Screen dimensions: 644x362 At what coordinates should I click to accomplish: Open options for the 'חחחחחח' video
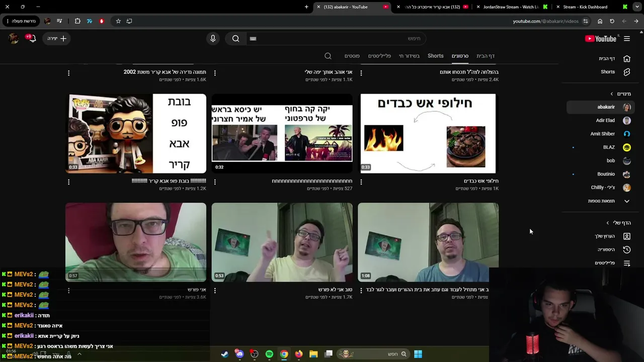[x=215, y=182]
